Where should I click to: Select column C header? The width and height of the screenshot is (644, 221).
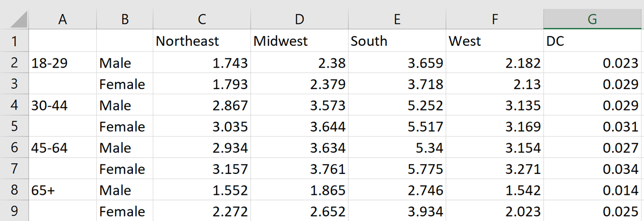coord(202,19)
